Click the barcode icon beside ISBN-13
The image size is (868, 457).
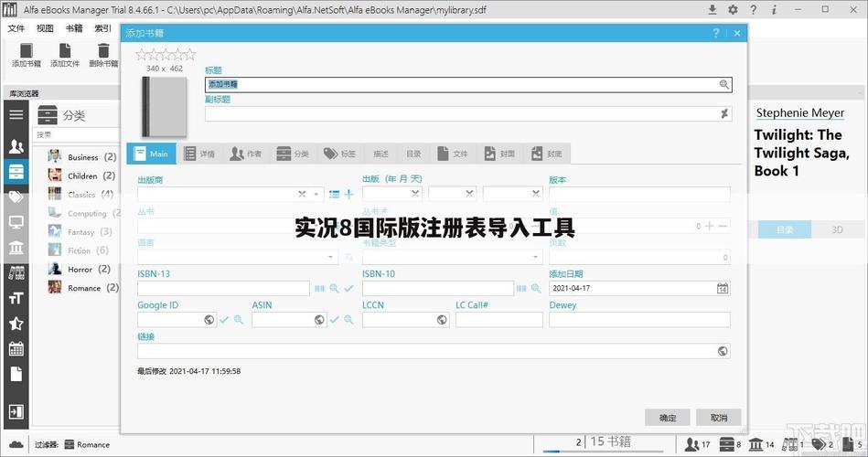click(x=319, y=288)
